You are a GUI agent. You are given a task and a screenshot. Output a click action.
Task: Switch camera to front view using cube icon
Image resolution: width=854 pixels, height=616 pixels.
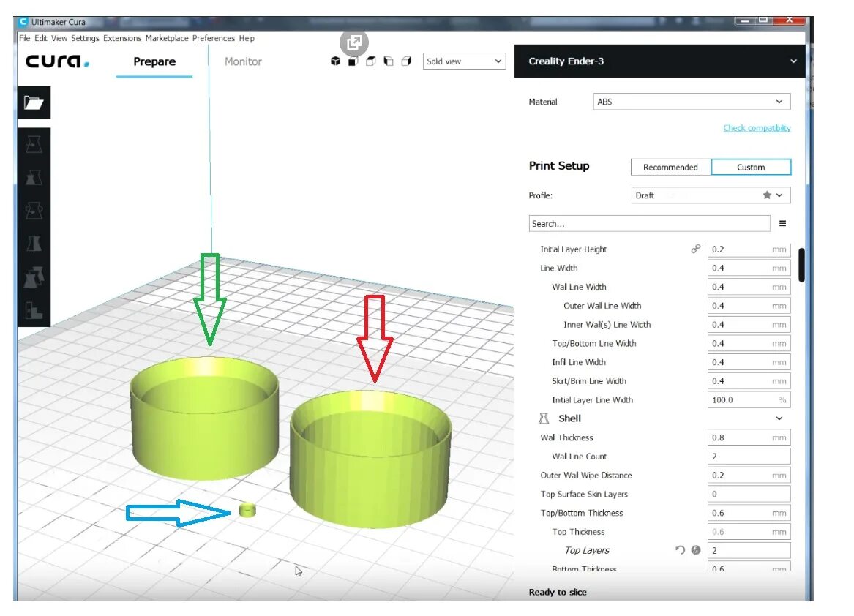353,61
